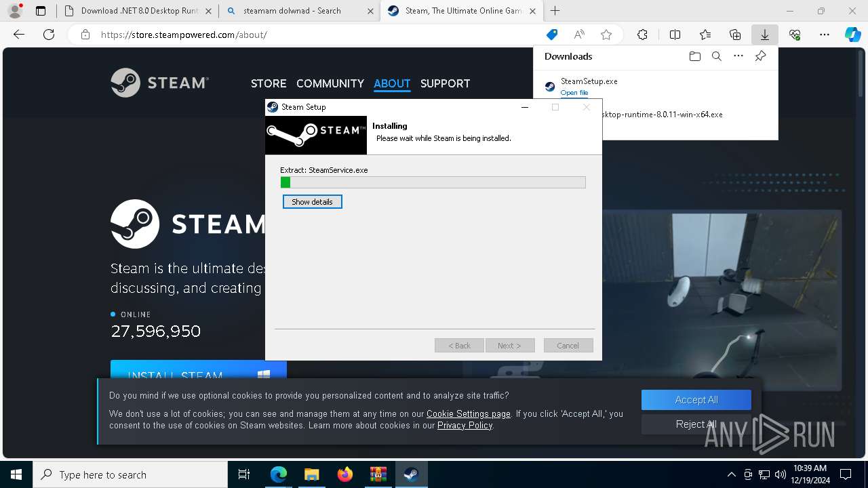Open network status tray icon

pos(764,474)
